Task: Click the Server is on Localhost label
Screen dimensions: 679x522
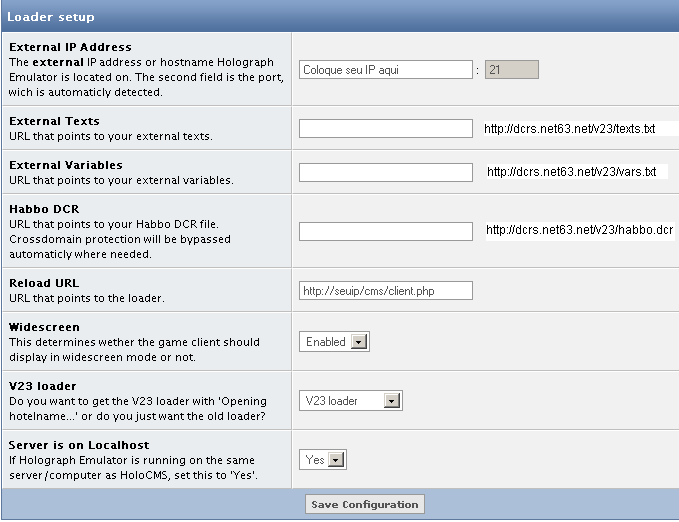Action: [79, 445]
